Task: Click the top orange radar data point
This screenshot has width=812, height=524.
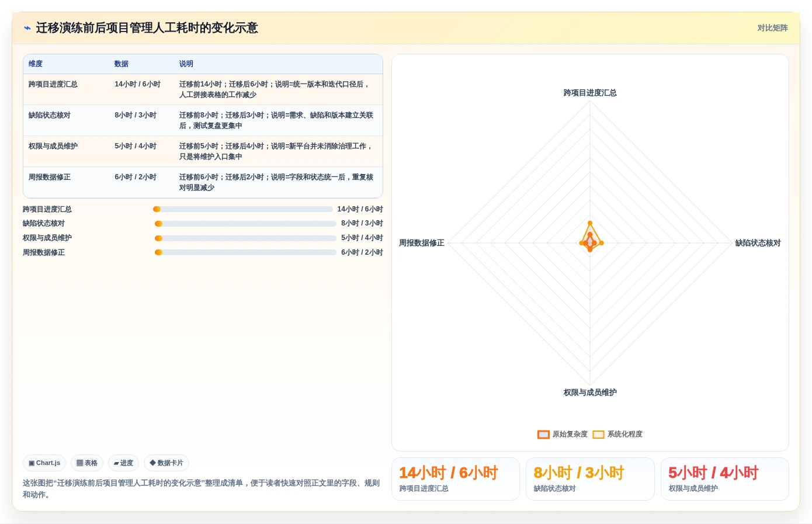Action: click(x=590, y=223)
